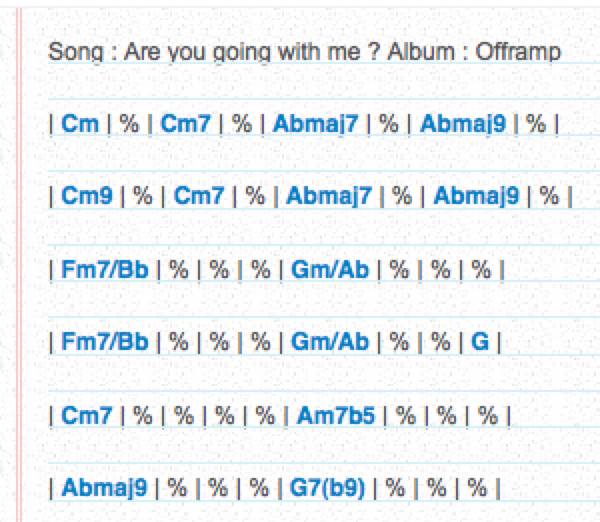The height and width of the screenshot is (522, 600).
Task: Select Gm/Ab chord in fourth row
Action: (330, 341)
